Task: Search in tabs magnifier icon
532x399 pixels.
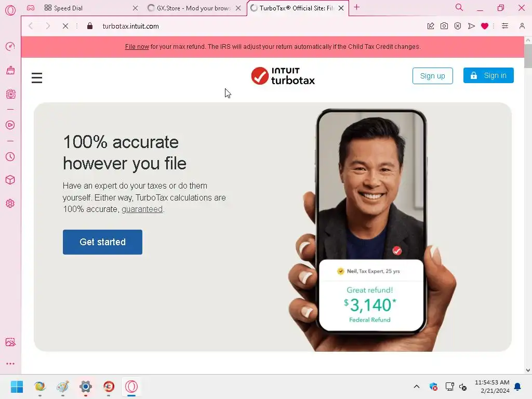Action: [459, 7]
